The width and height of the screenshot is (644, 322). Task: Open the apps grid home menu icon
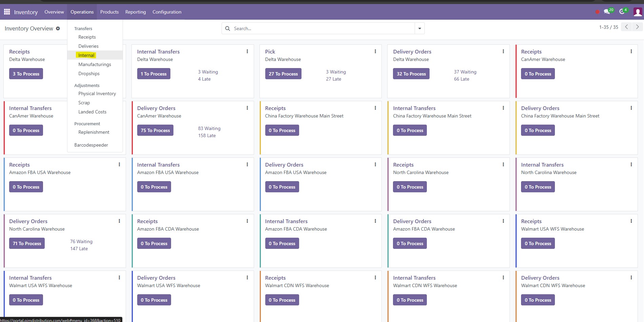[7, 12]
